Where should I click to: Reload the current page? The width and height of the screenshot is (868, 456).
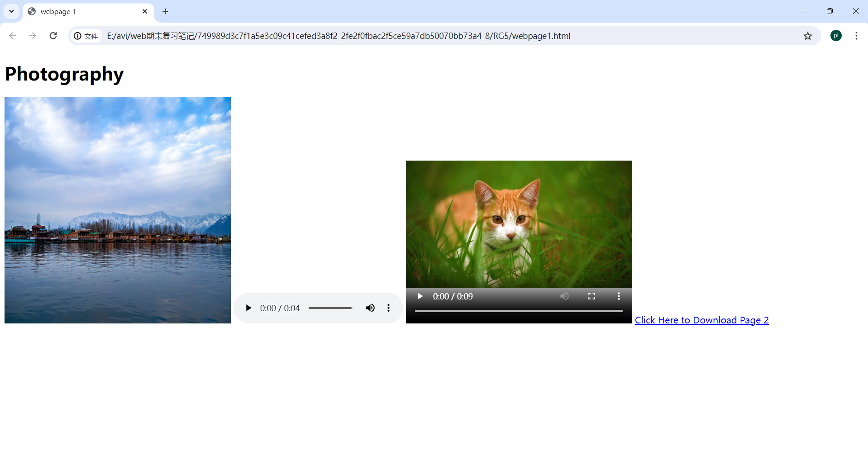(53, 36)
